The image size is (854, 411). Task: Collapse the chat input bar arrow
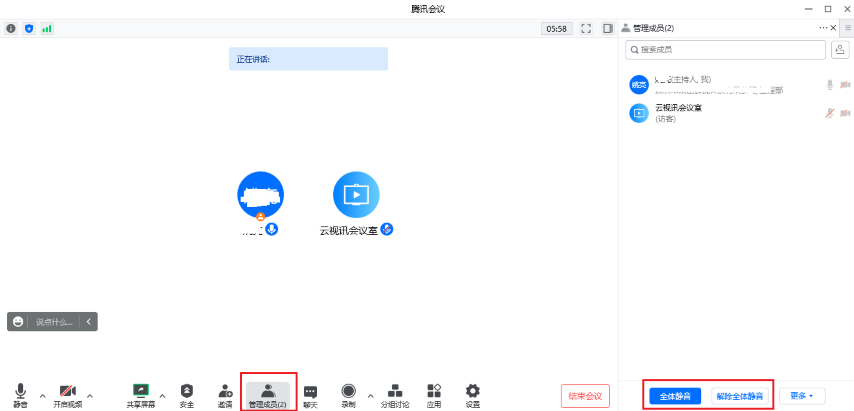[x=88, y=322]
